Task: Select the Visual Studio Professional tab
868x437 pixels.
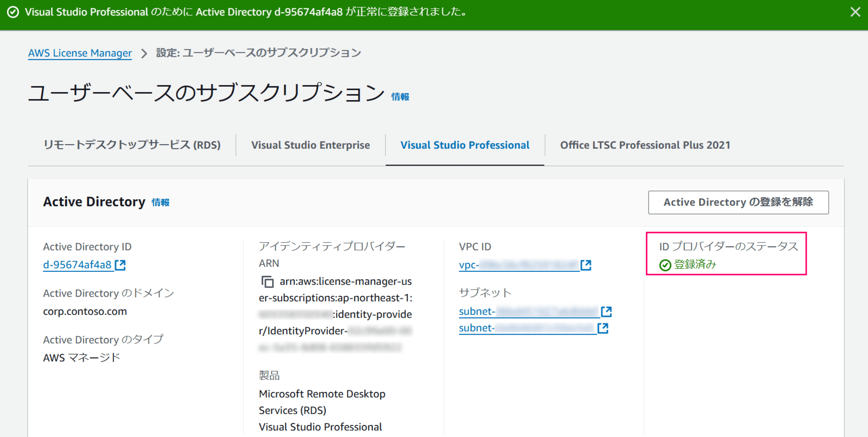Action: 465,145
